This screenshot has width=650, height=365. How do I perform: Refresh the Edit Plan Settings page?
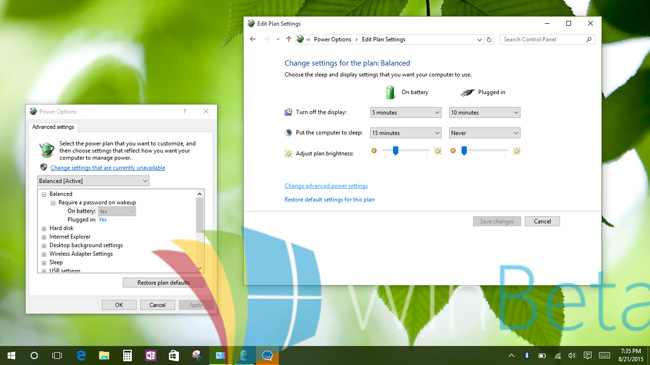[x=489, y=39]
